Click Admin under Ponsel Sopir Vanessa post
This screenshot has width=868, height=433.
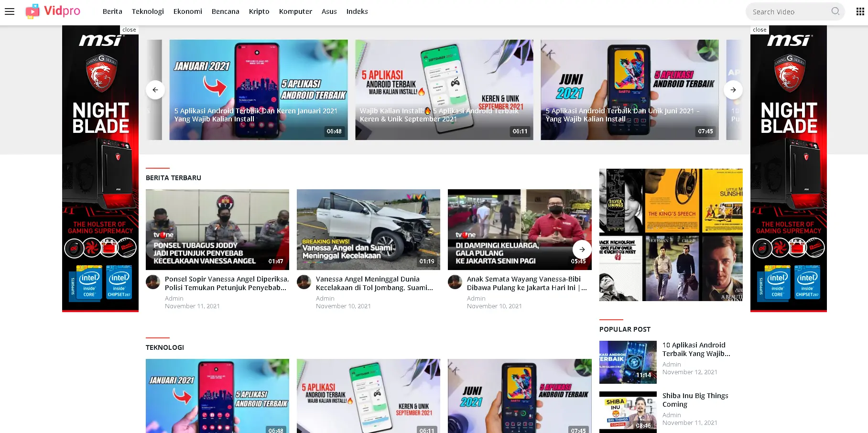174,298
